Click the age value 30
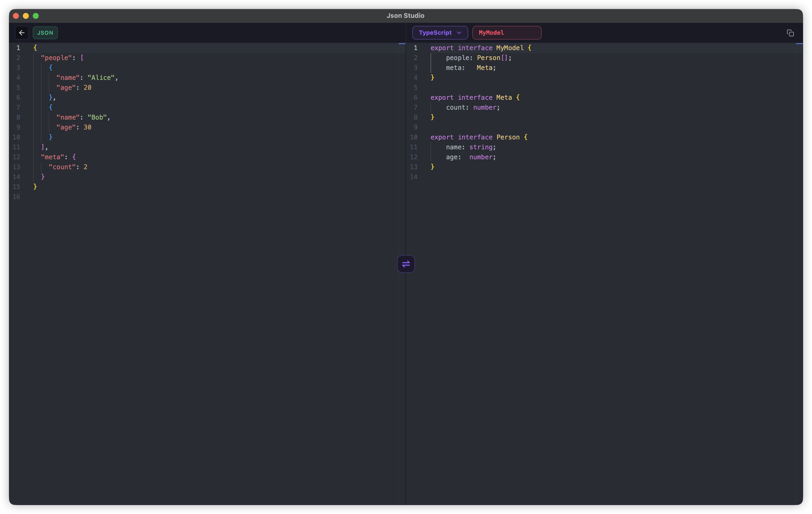 point(87,128)
